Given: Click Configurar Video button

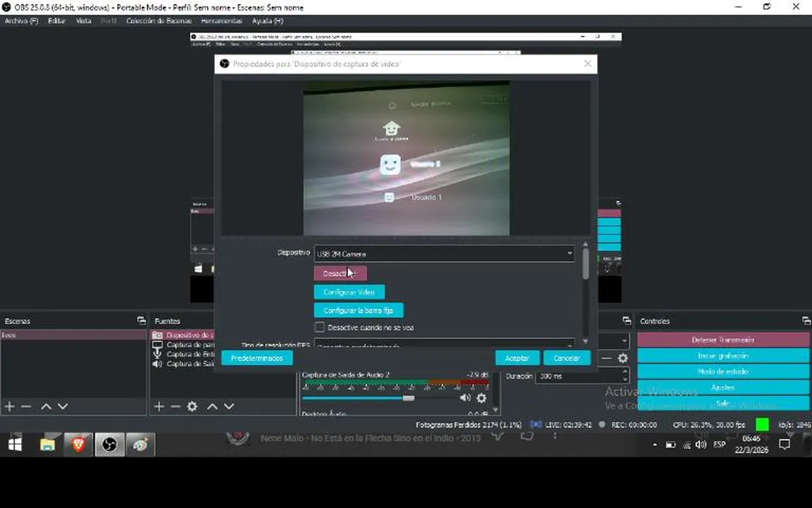Looking at the screenshot, I should (x=349, y=292).
